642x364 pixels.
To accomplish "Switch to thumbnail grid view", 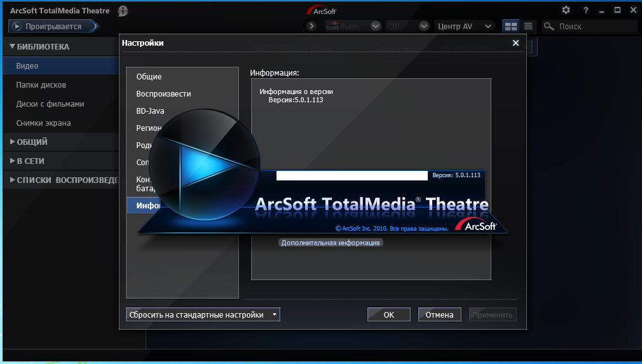I will click(x=510, y=26).
